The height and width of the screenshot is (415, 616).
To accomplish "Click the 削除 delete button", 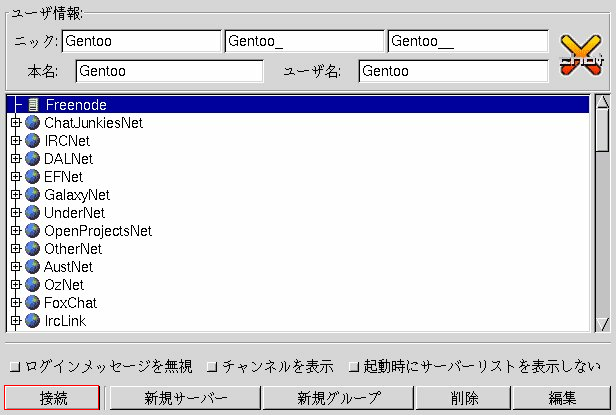I will [464, 398].
